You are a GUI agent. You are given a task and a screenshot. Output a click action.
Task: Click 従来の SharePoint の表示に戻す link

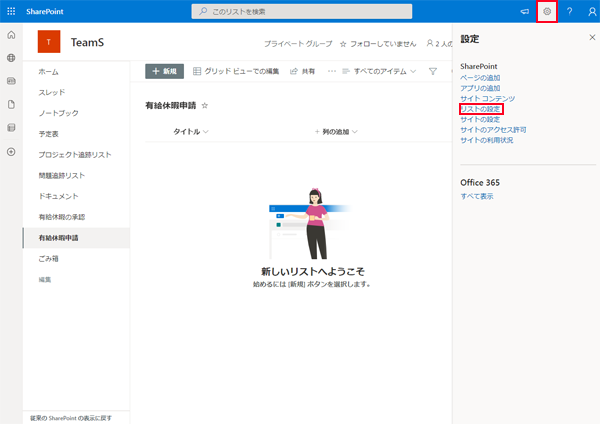click(71, 418)
